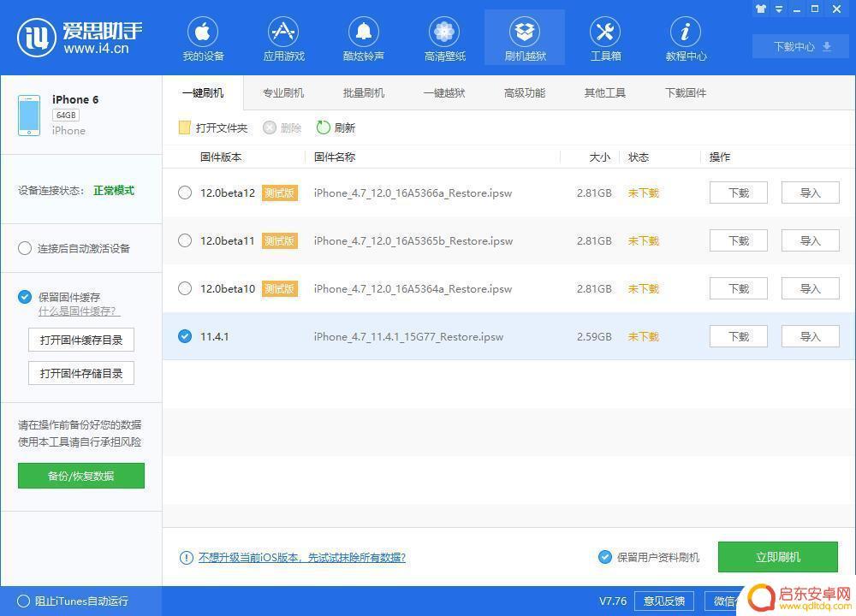Click the 删除 delete icon
This screenshot has width=856, height=616.
point(270,127)
